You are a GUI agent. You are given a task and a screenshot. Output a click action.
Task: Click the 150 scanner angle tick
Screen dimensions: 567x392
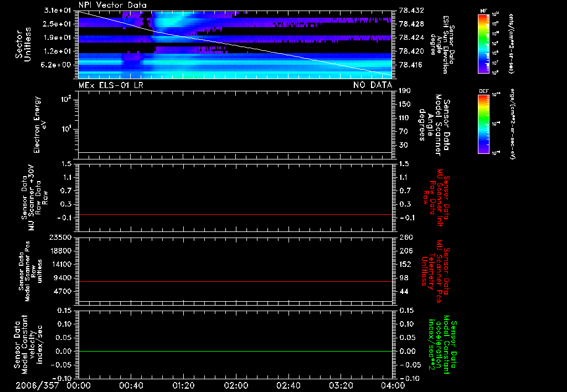coord(405,105)
